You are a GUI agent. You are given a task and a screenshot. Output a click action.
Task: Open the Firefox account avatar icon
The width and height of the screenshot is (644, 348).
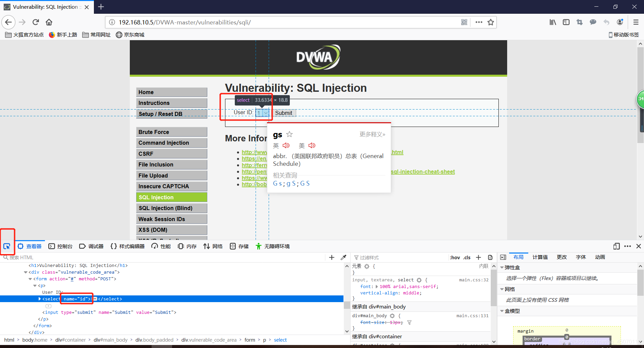[x=620, y=22]
